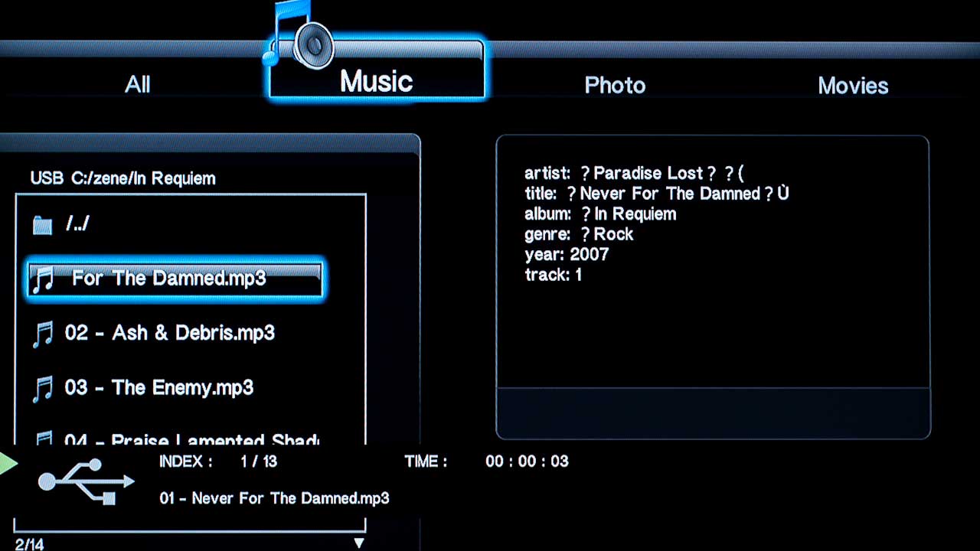Viewport: 980px width, 551px height.
Task: Navigate up via the /../ entry
Action: point(77,224)
